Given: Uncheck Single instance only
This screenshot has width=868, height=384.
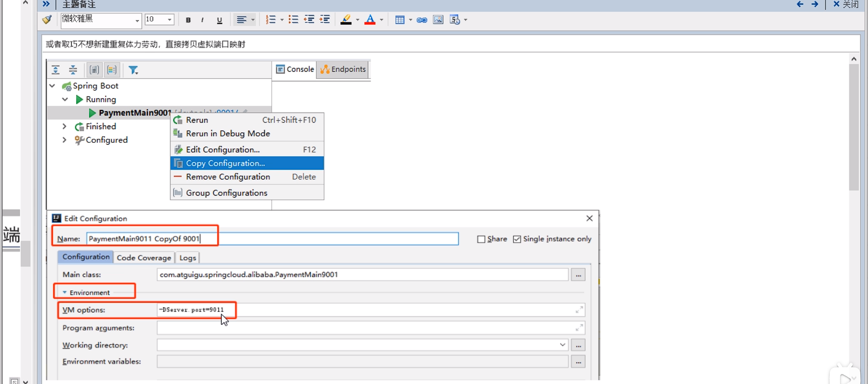Looking at the screenshot, I should click(517, 239).
